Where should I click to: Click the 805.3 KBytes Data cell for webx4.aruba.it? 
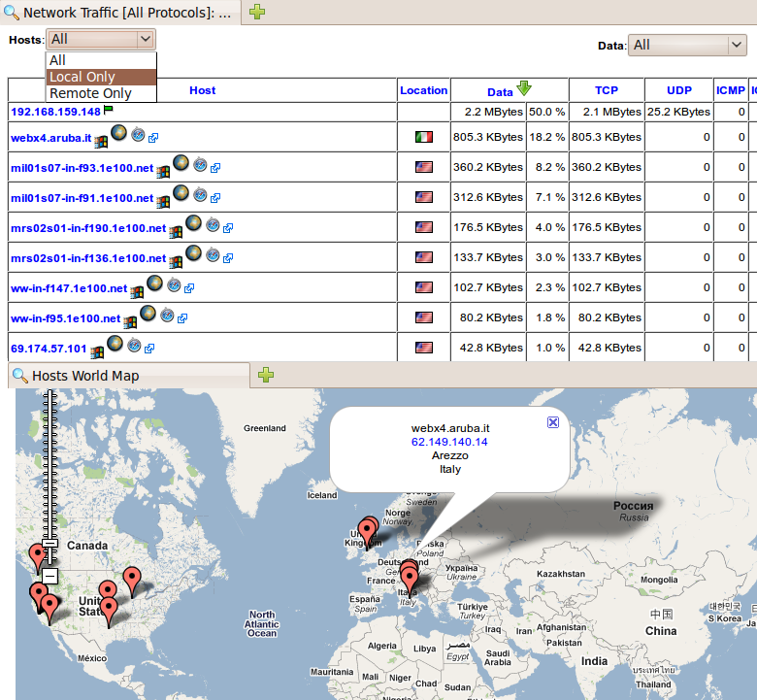pyautogui.click(x=487, y=137)
